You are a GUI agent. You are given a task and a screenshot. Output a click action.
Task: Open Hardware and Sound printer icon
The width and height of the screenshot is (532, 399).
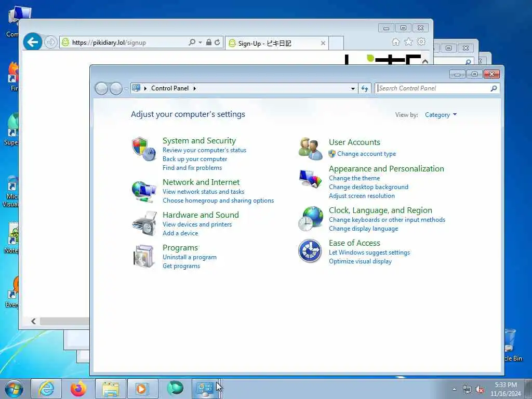coord(144,223)
